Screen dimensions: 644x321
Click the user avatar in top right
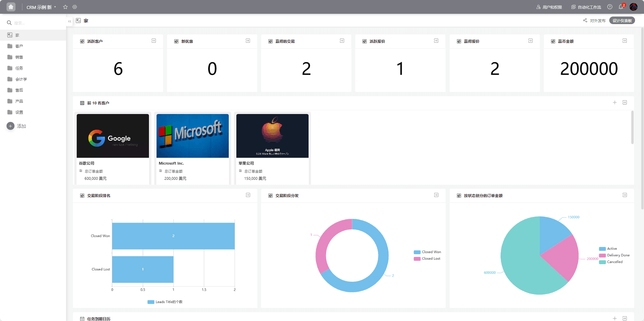click(x=633, y=7)
